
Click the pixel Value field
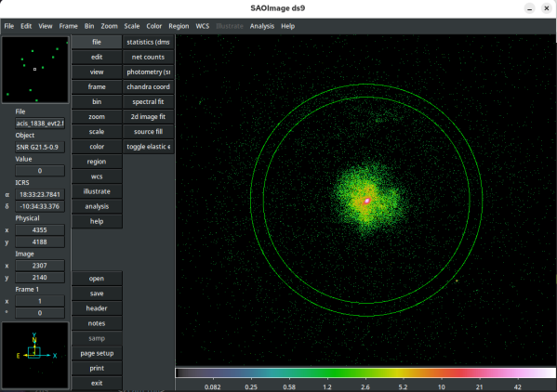(40, 171)
